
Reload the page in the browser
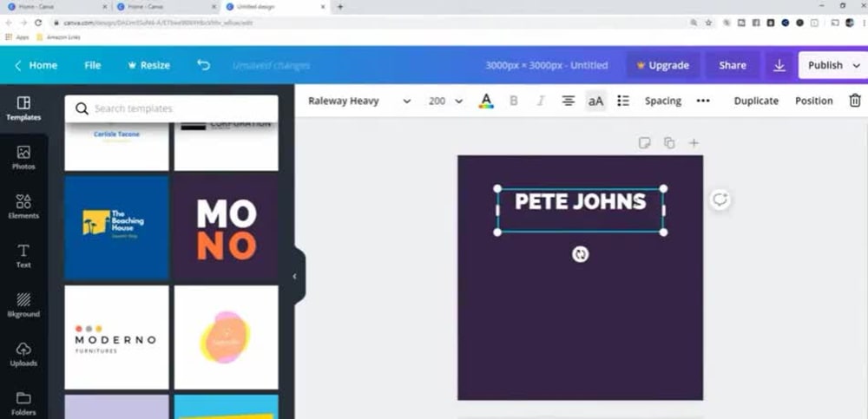[x=37, y=23]
